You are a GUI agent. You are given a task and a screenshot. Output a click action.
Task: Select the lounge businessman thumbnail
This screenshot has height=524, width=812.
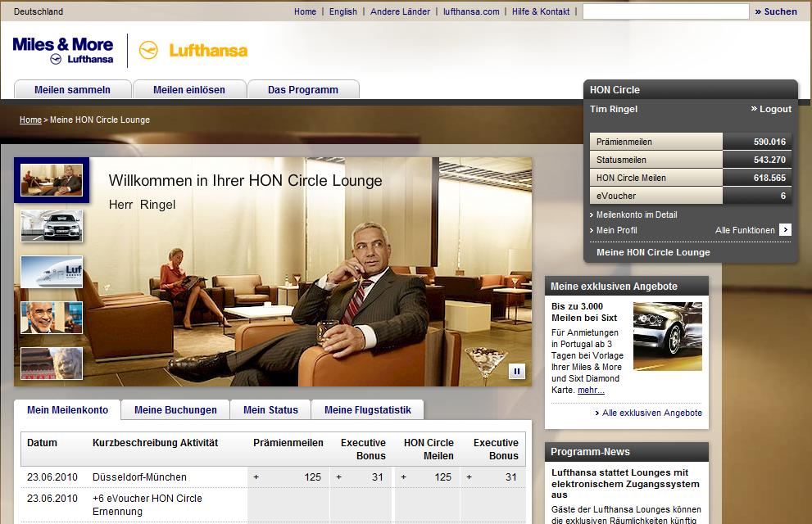pyautogui.click(x=52, y=180)
